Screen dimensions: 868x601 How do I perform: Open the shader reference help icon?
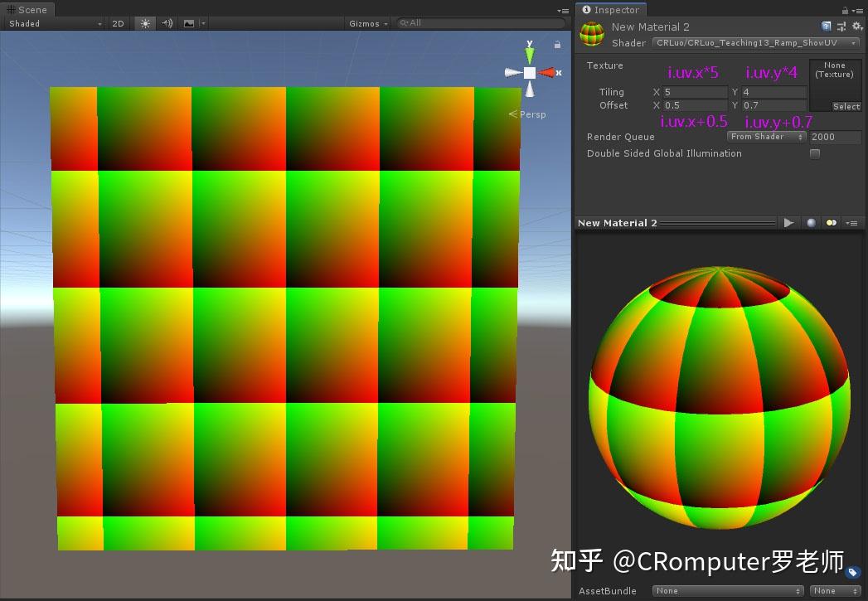pyautogui.click(x=826, y=27)
